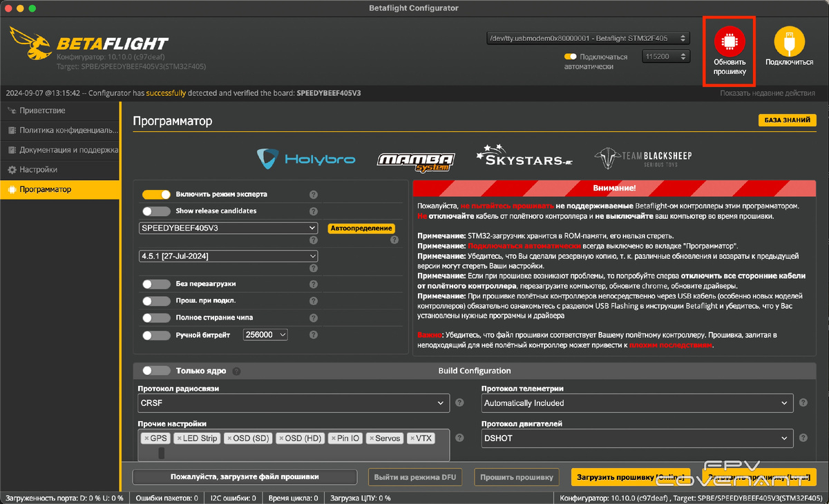
Task: Click help icon beside Протокол радиосвязи dropdown
Action: pos(459,403)
